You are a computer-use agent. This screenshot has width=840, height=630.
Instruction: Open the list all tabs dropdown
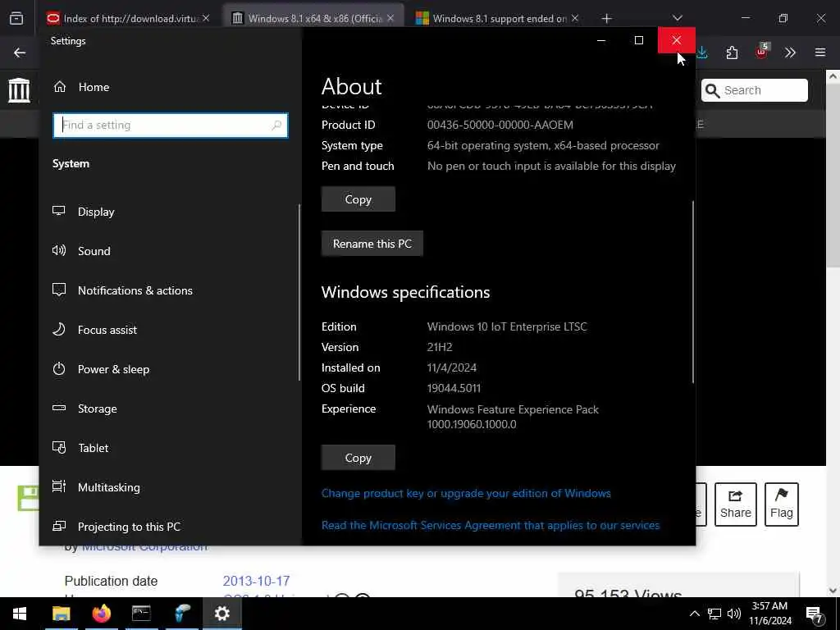tap(678, 18)
